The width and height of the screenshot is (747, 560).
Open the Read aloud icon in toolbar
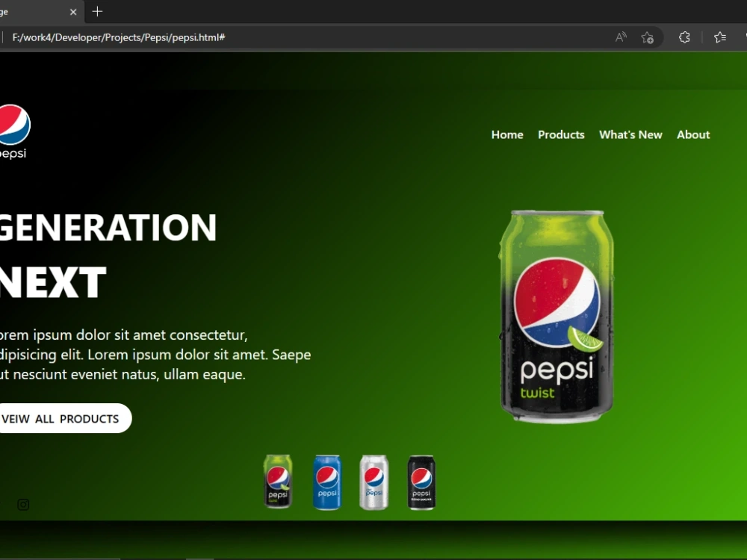pos(620,37)
